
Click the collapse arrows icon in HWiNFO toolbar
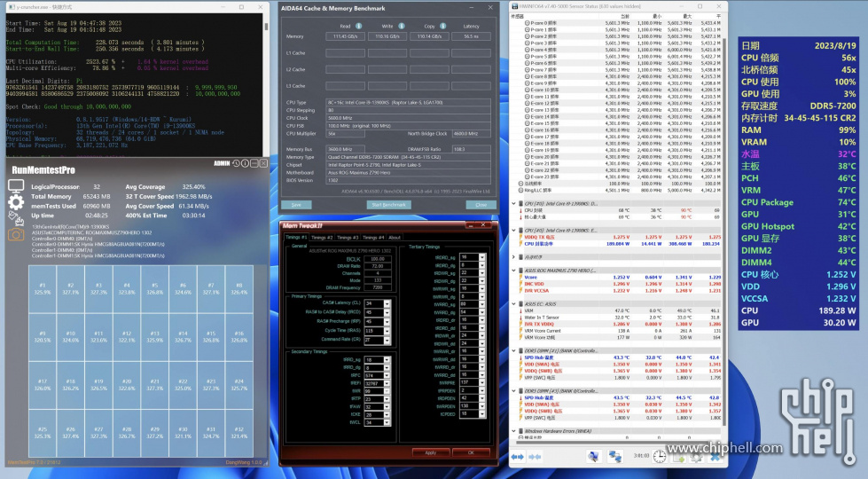pyautogui.click(x=536, y=457)
